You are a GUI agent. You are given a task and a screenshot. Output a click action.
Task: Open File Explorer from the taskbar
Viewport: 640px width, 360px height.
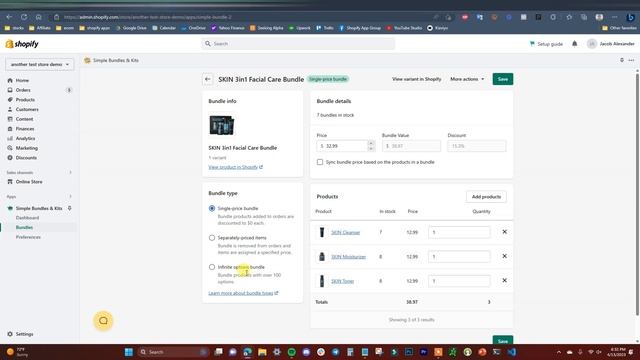262,352
